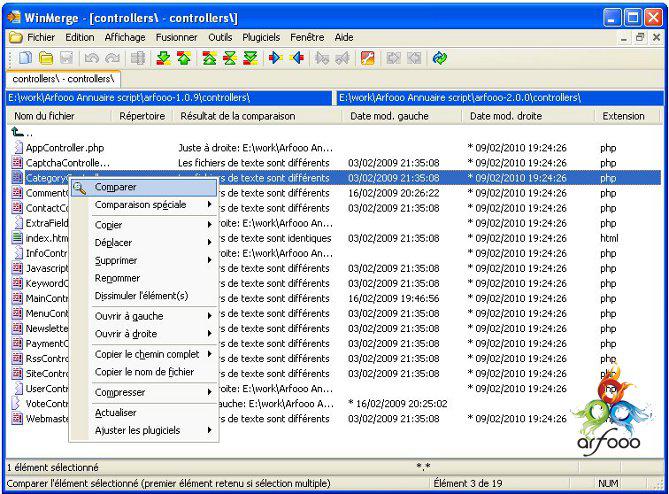The width and height of the screenshot is (669, 494).
Task: Expand the Copier le chemin complet submenu
Action: point(143,354)
